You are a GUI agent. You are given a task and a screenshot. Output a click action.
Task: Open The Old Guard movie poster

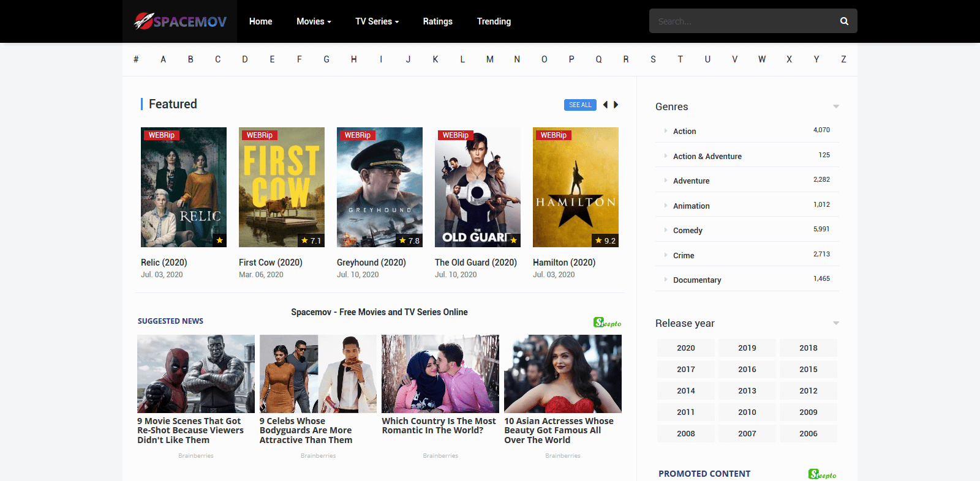478,187
